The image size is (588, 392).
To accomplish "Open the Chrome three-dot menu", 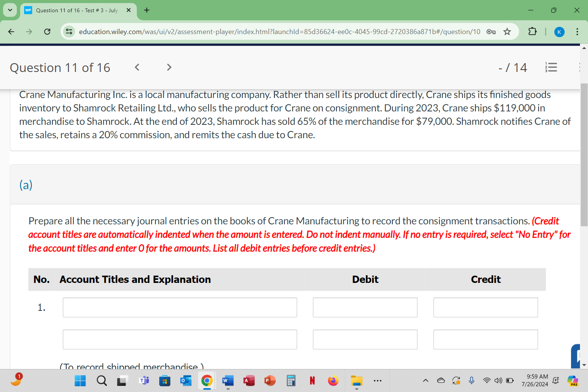I will coord(578,32).
